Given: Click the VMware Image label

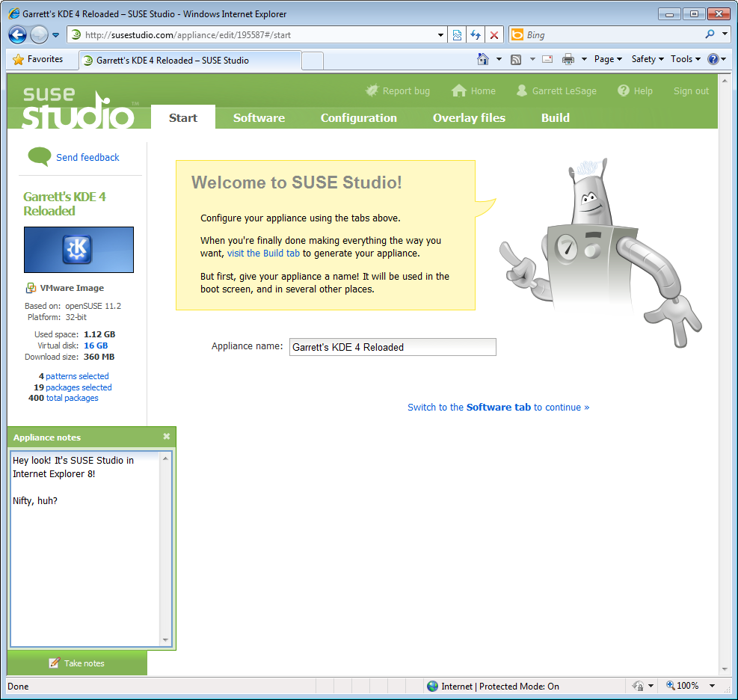Looking at the screenshot, I should tap(72, 288).
